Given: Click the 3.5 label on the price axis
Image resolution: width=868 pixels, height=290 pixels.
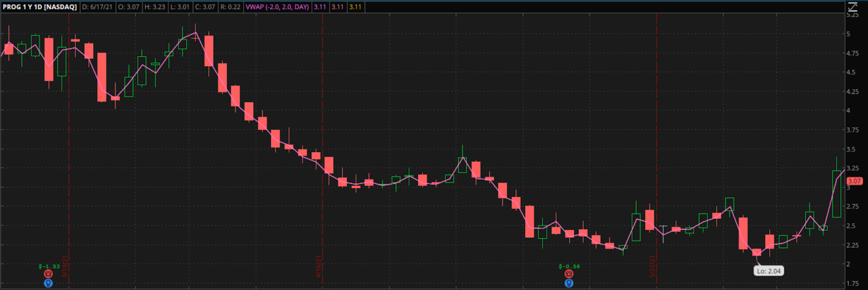Looking at the screenshot, I should (x=851, y=149).
